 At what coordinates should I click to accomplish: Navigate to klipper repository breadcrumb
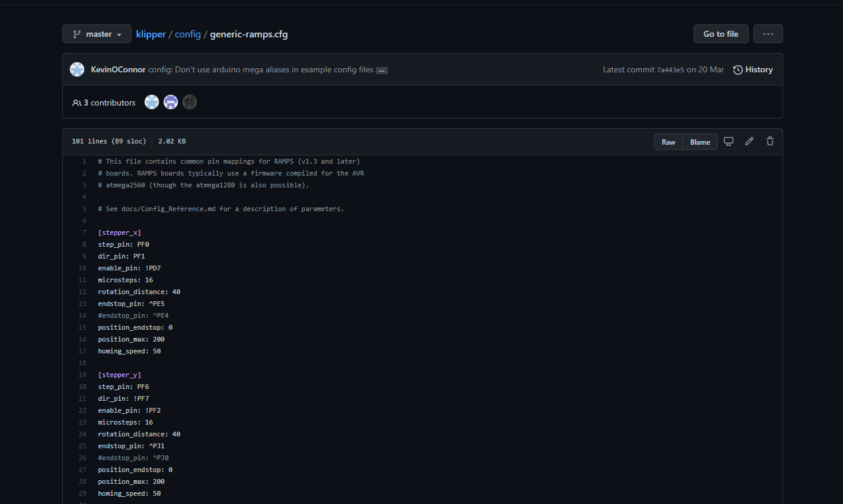(151, 34)
